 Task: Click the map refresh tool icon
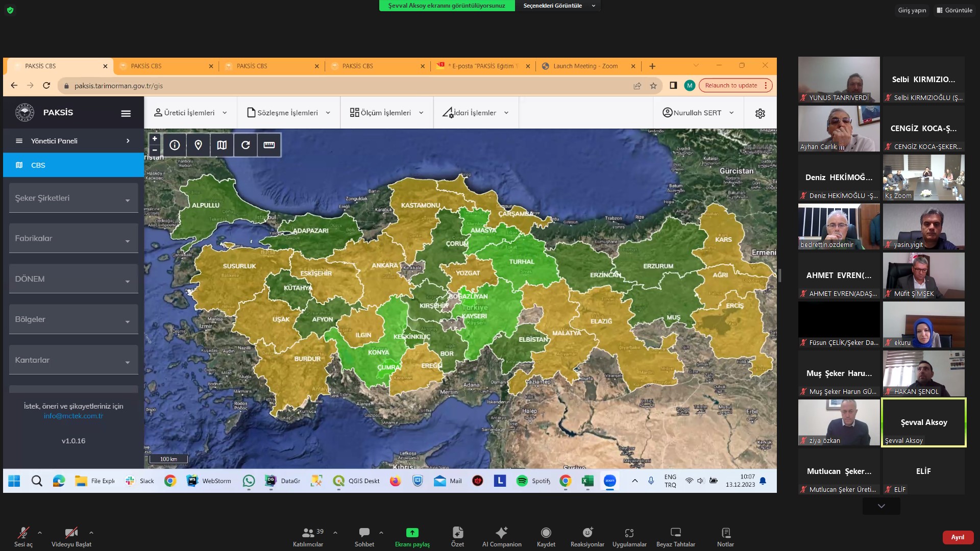pos(246,145)
